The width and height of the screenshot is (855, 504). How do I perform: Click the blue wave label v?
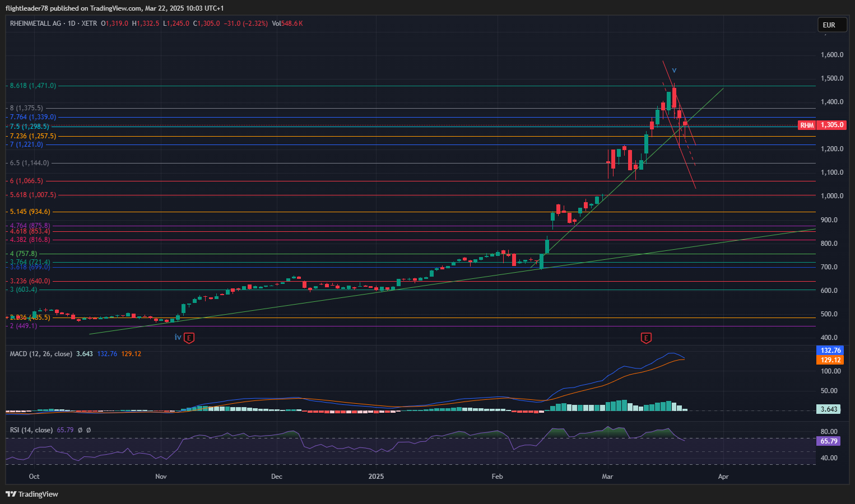click(x=674, y=71)
